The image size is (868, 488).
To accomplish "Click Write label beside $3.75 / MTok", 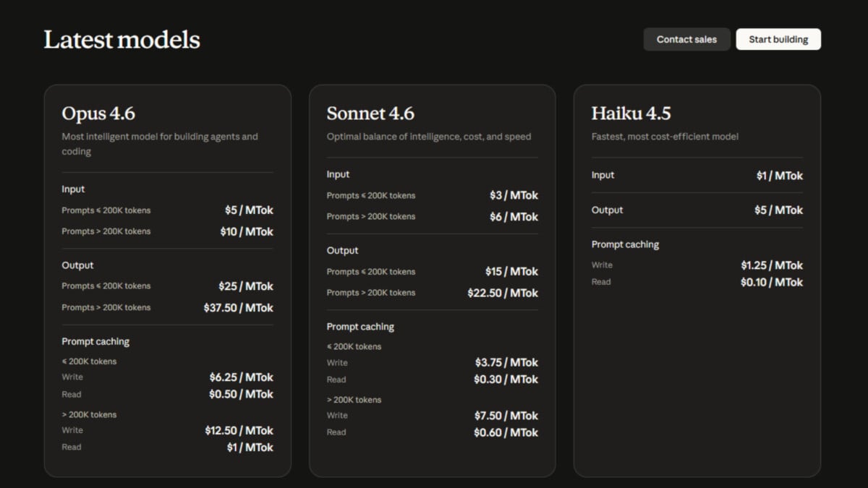I will tap(337, 363).
